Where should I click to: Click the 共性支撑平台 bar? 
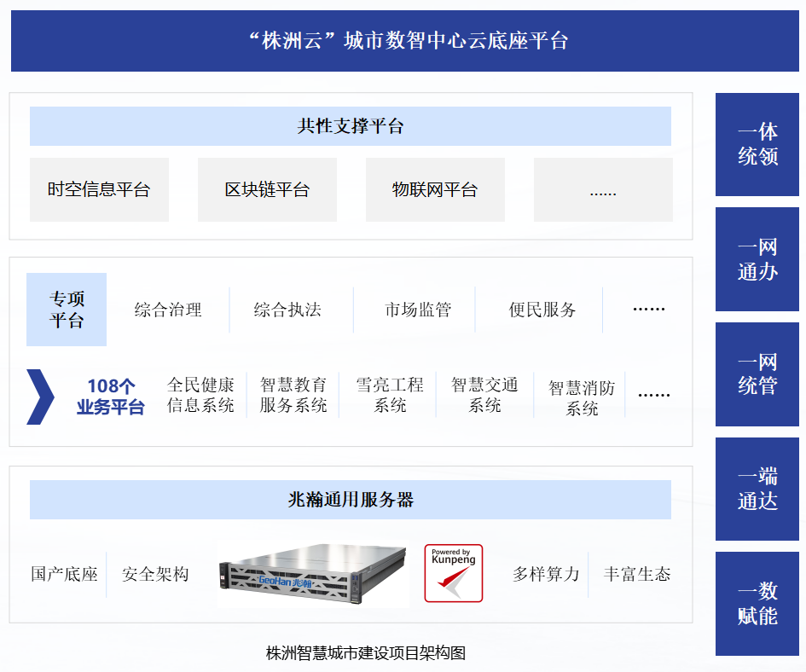coord(351,126)
